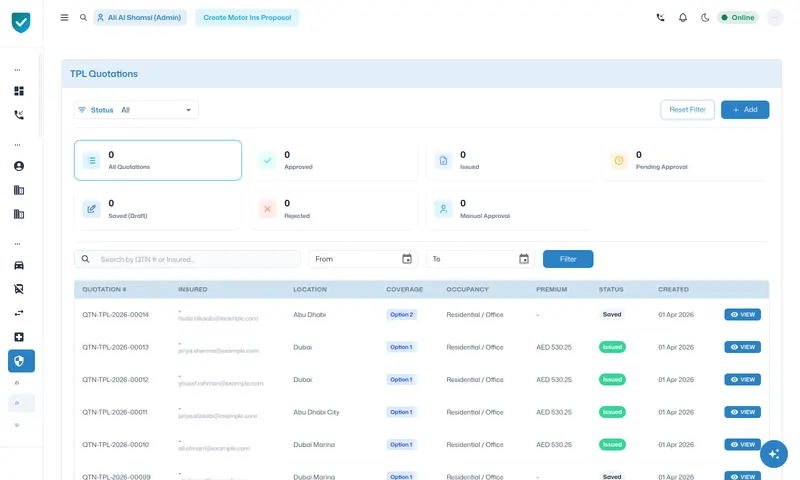
Task: Open the To date calendar picker
Action: (x=524, y=259)
